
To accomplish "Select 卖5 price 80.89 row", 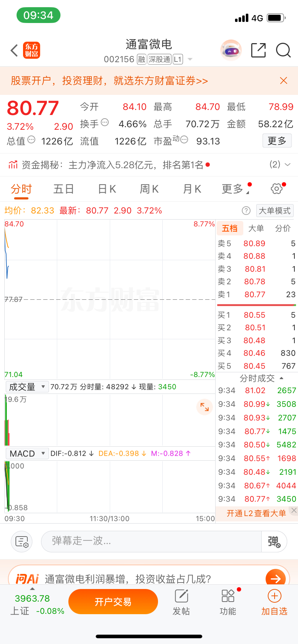I will 257,244.
